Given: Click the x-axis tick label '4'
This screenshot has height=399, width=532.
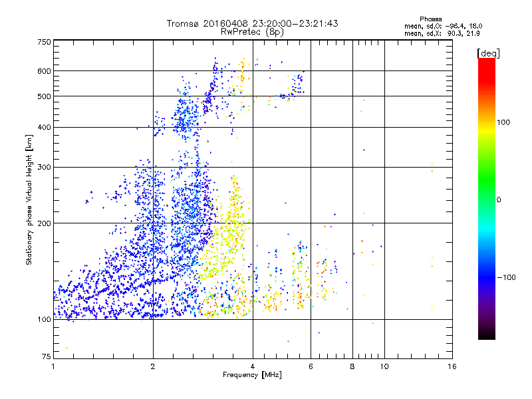Looking at the screenshot, I should pos(253,366).
